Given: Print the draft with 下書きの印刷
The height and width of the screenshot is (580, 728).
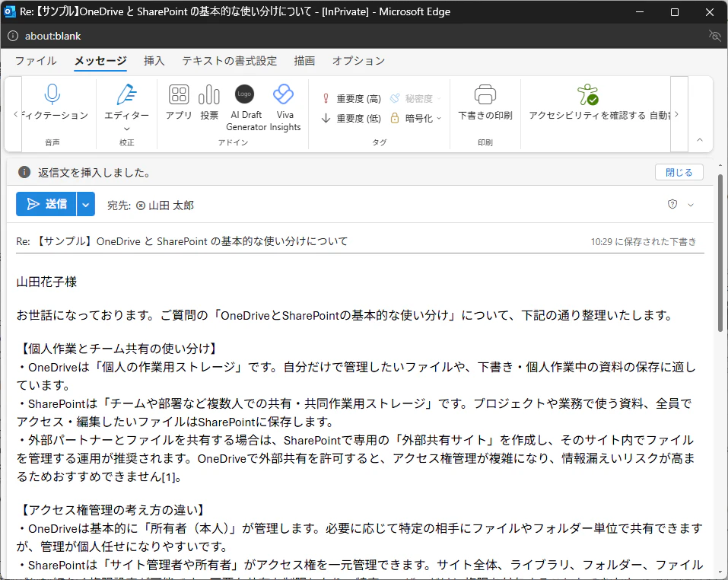Looking at the screenshot, I should click(485, 102).
